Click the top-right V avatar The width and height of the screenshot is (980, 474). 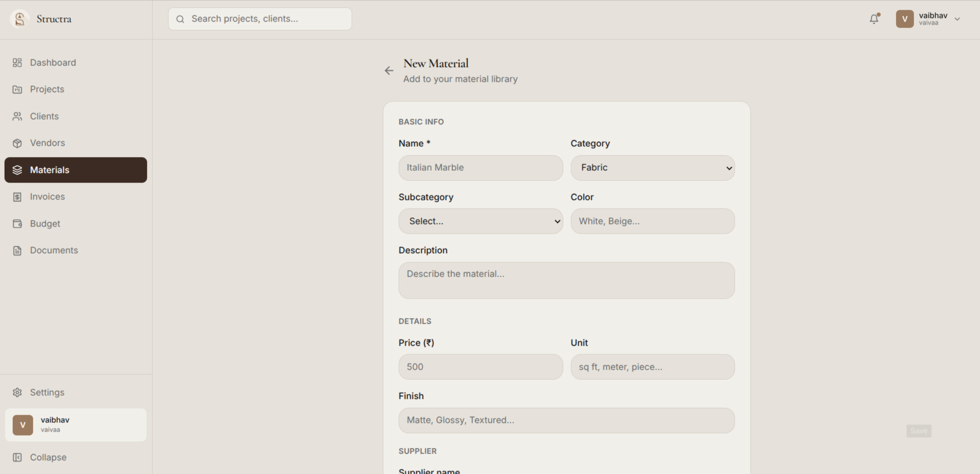click(904, 19)
